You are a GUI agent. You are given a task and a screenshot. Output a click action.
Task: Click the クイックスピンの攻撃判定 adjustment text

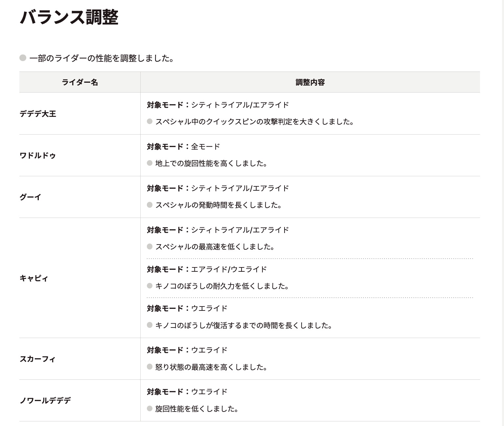click(254, 122)
